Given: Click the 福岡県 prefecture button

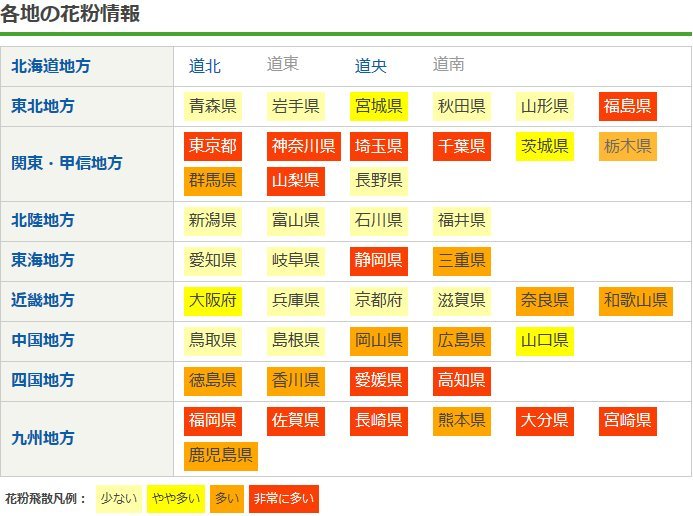Looking at the screenshot, I should 213,420.
